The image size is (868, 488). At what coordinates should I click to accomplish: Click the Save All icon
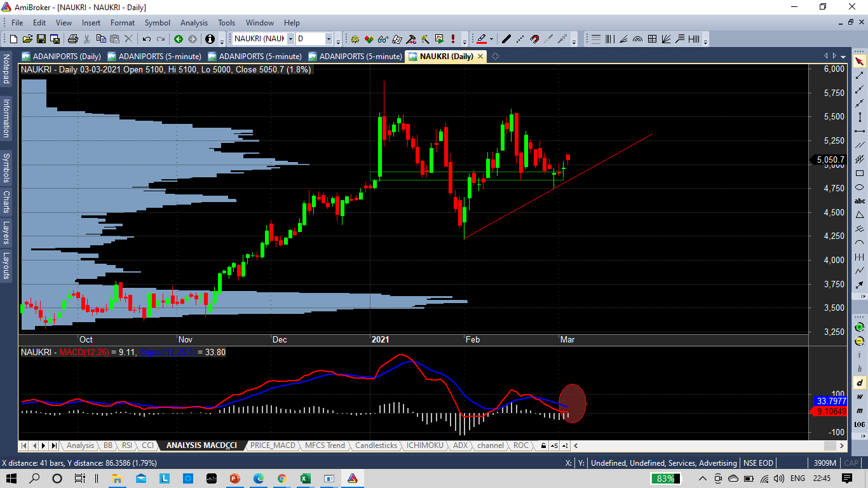(55, 39)
